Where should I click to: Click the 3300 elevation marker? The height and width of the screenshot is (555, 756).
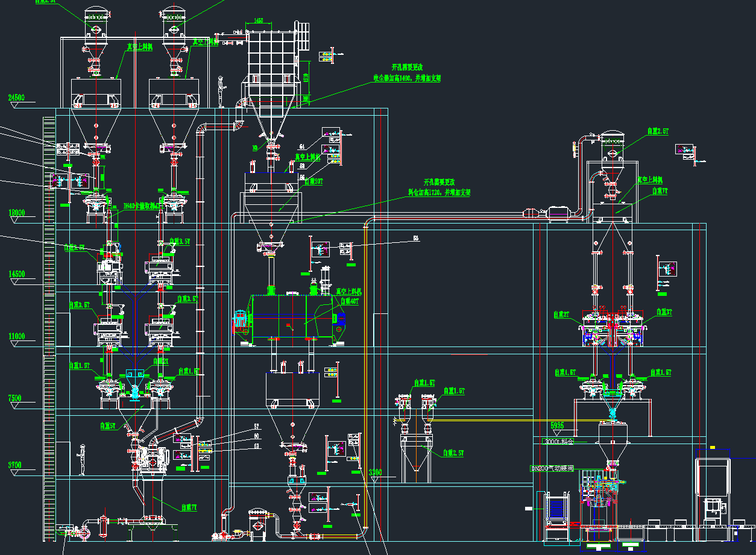tap(375, 472)
